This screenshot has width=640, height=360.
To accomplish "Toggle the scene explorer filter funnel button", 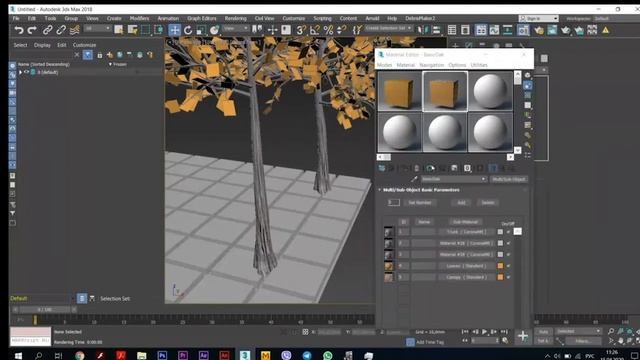I will click(x=88, y=55).
